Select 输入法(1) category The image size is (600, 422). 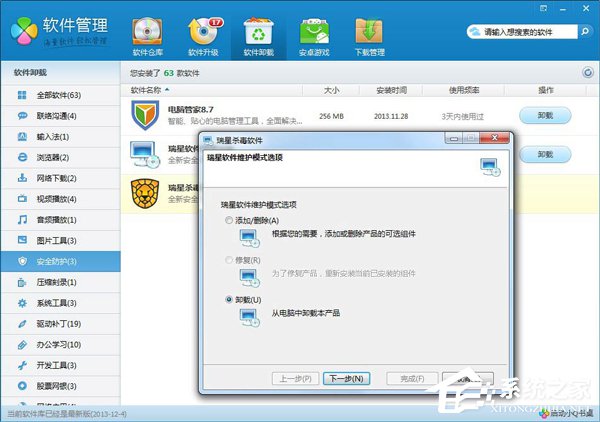pos(60,137)
